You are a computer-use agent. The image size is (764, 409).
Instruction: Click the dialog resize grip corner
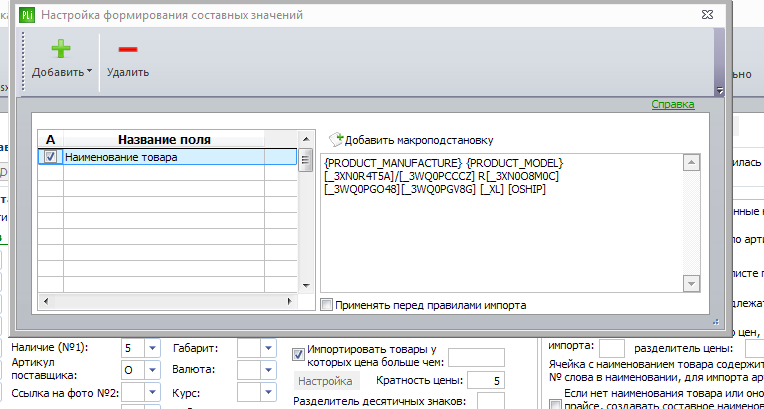[716, 321]
